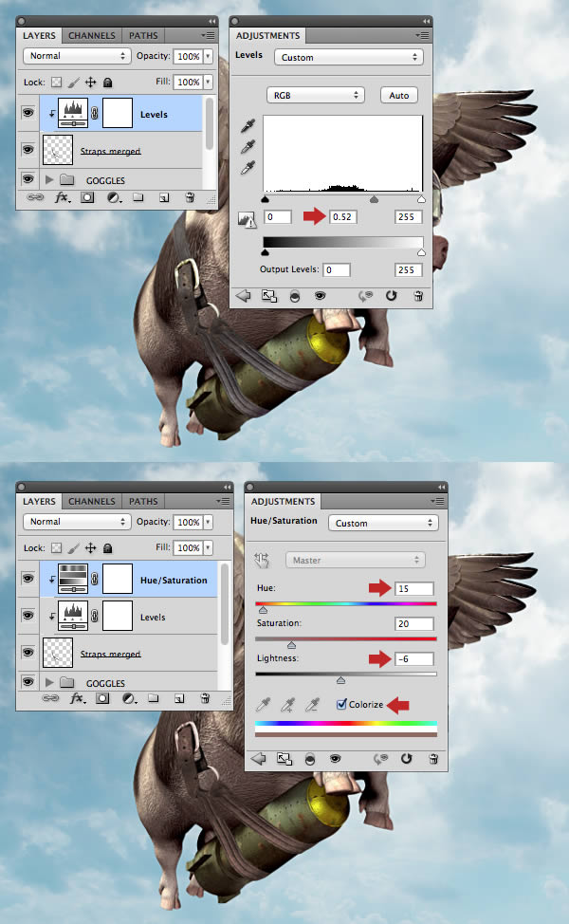Click link layers icon in upper Layers panel
This screenshot has height=924, width=569.
coord(35,197)
